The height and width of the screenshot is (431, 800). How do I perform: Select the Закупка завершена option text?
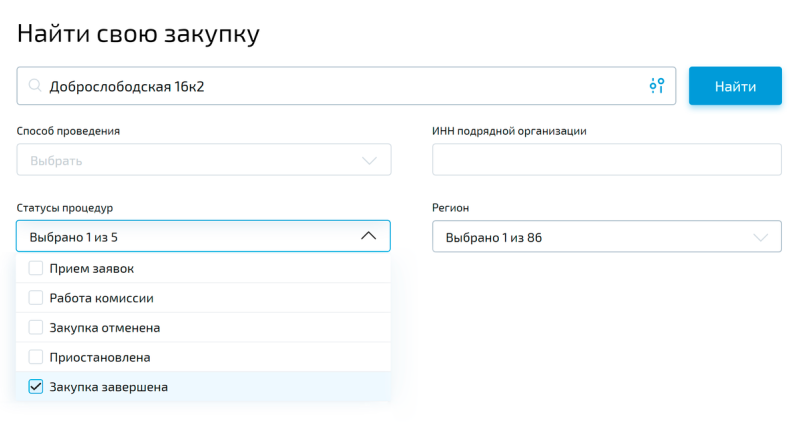coord(109,387)
